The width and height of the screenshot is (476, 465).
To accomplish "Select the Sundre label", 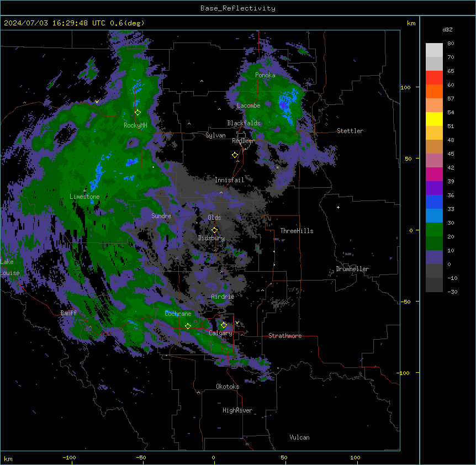I will coord(161,216).
